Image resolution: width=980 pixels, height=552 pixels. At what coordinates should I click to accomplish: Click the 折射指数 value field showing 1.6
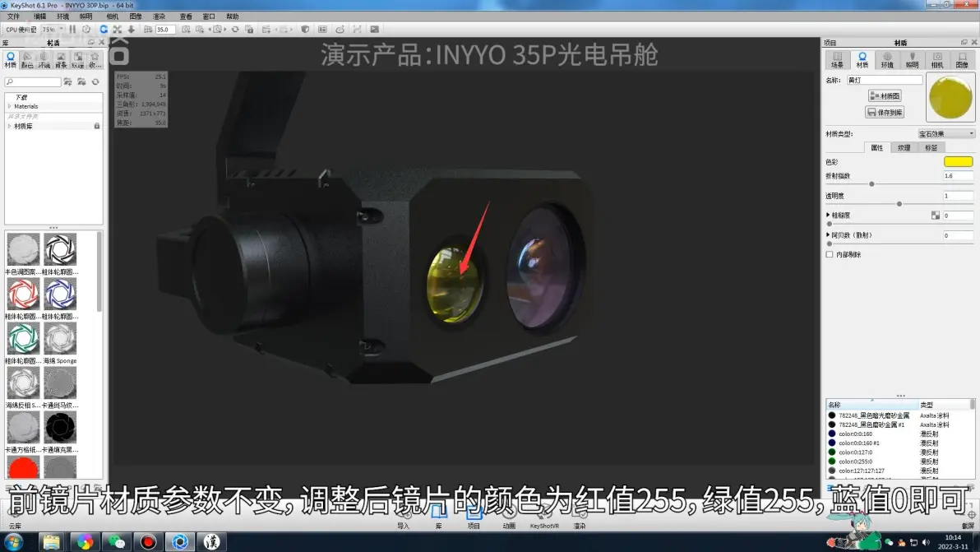click(x=958, y=176)
